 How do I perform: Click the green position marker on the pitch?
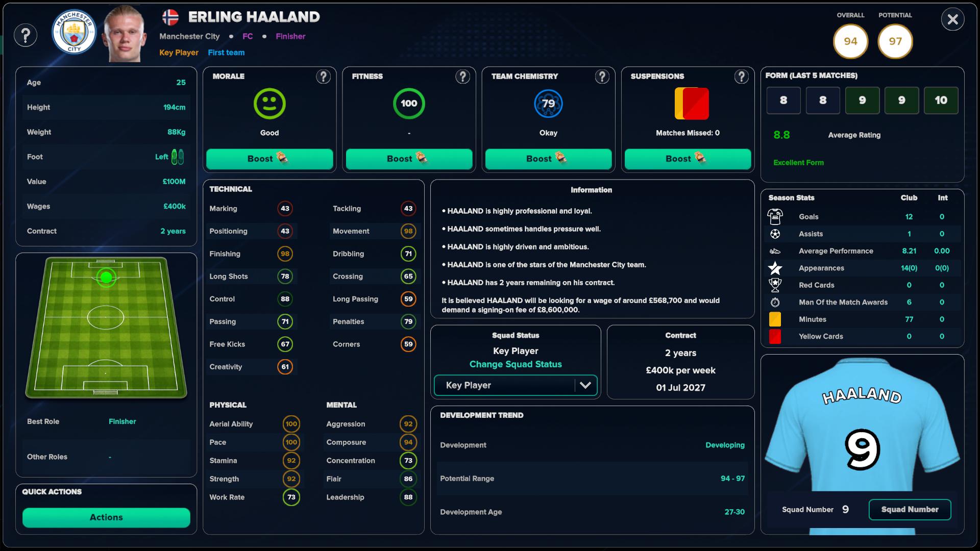[106, 277]
